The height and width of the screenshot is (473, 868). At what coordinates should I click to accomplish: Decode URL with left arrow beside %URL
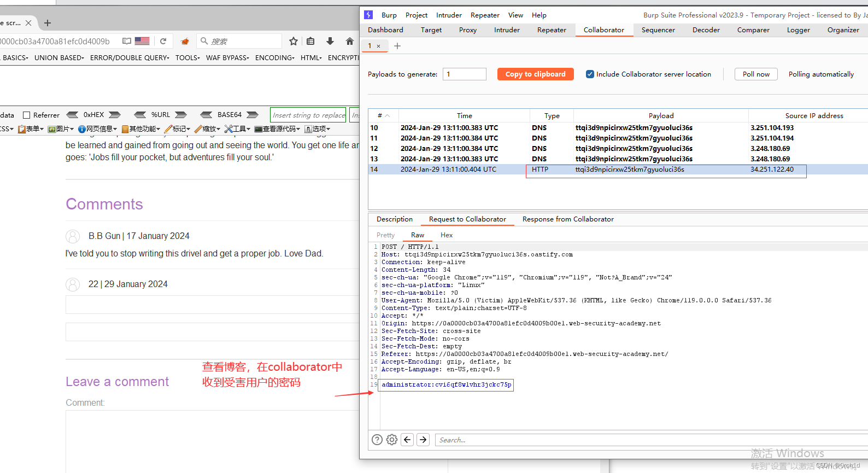point(140,115)
